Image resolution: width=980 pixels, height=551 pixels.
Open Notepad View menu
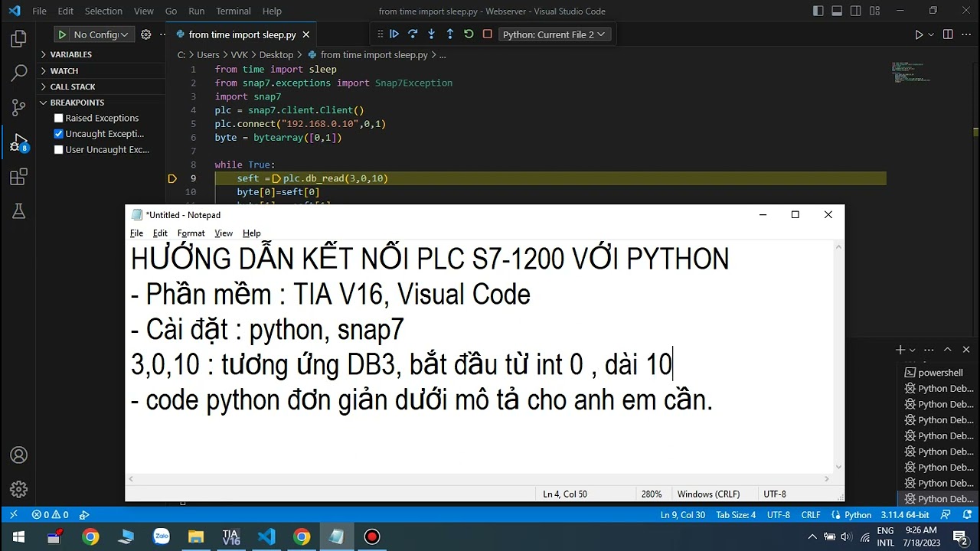[x=224, y=233]
